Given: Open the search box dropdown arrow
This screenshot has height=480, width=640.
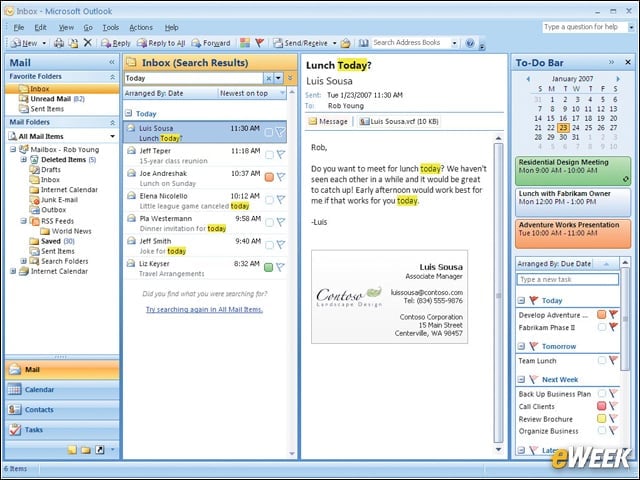Looking at the screenshot, I should (278, 78).
